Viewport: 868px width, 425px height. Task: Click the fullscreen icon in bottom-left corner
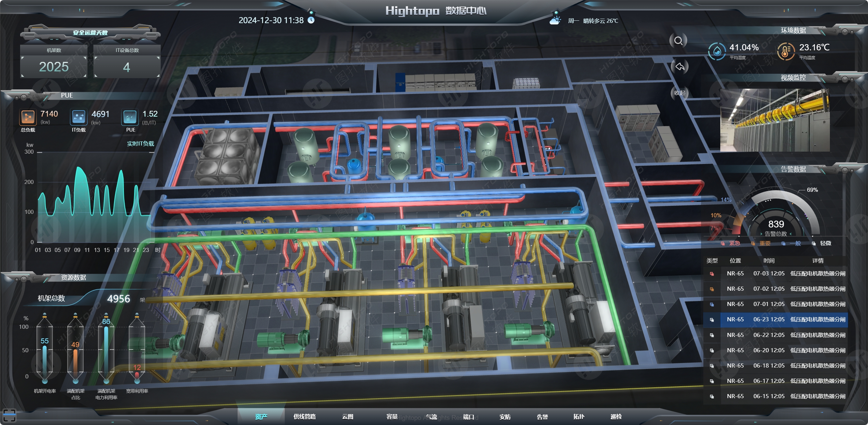[9, 415]
